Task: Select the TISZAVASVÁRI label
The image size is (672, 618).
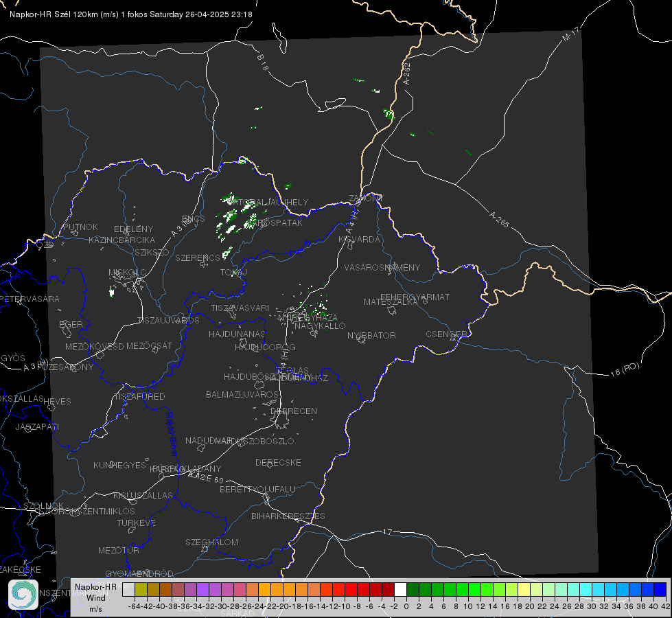Action: point(240,308)
